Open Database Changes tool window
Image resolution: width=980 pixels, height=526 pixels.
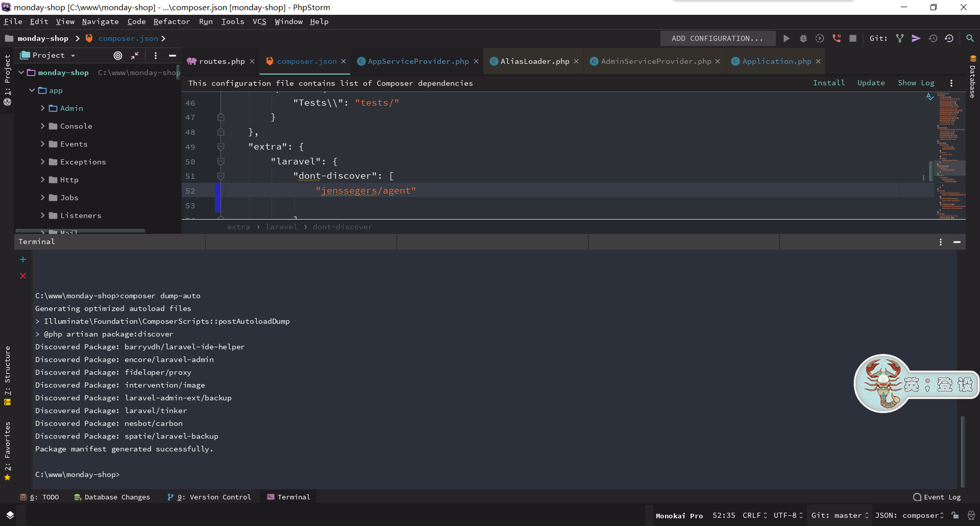tap(112, 497)
